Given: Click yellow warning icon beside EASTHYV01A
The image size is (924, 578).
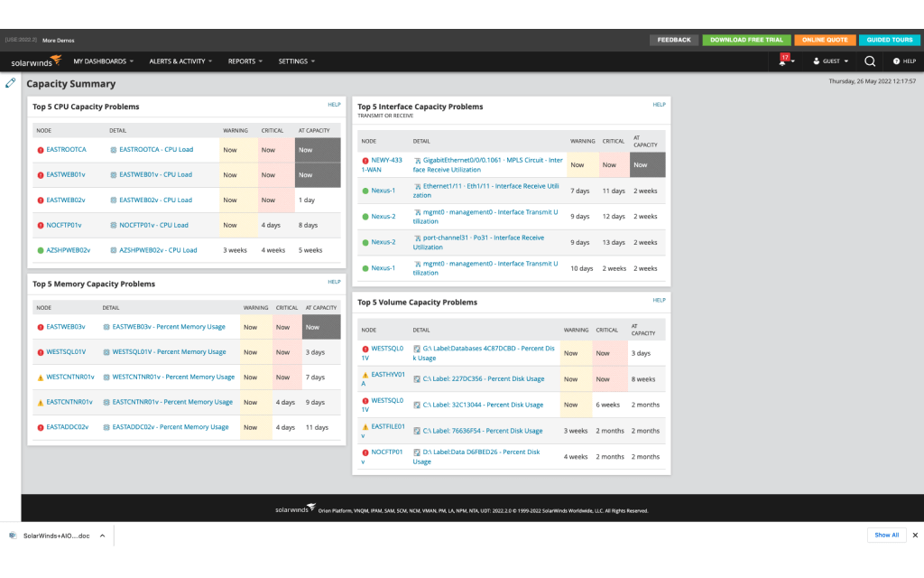Looking at the screenshot, I should tap(365, 375).
